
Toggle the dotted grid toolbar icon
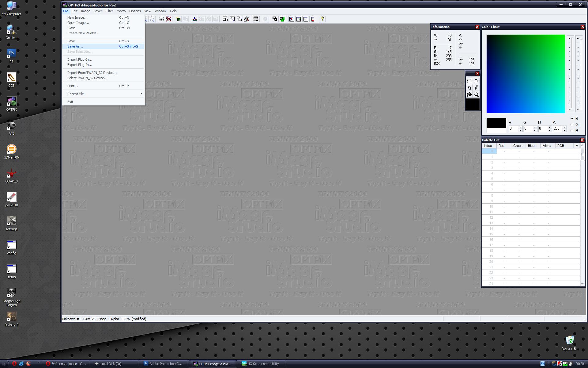[x=161, y=19]
